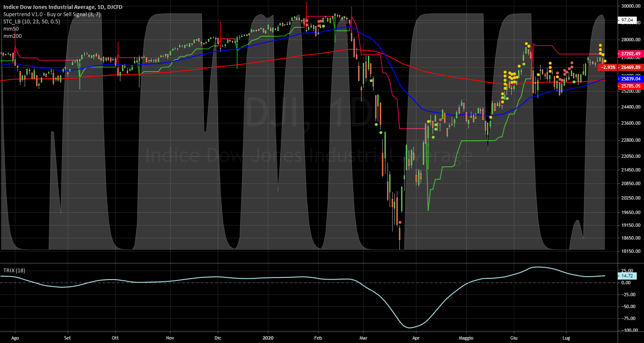This screenshot has height=343, width=644.
Task: Click the 25.00 TRIX axis label
Action: (x=627, y=271)
